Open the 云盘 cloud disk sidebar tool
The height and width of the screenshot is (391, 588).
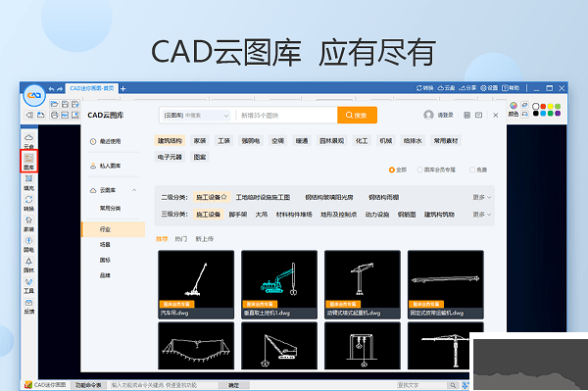[x=28, y=141]
